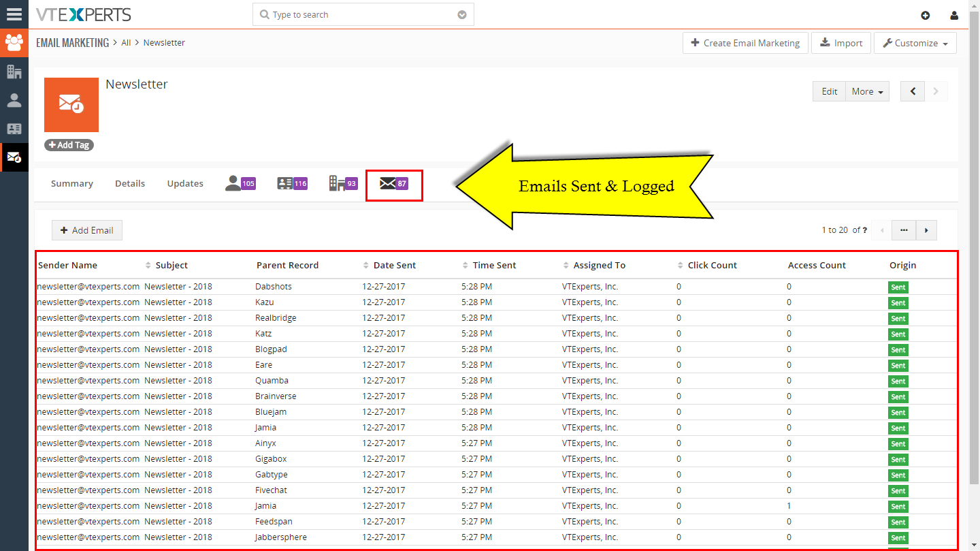Open the Organizations building sidebar icon
Screen dimensions: 980x551
pos(14,72)
